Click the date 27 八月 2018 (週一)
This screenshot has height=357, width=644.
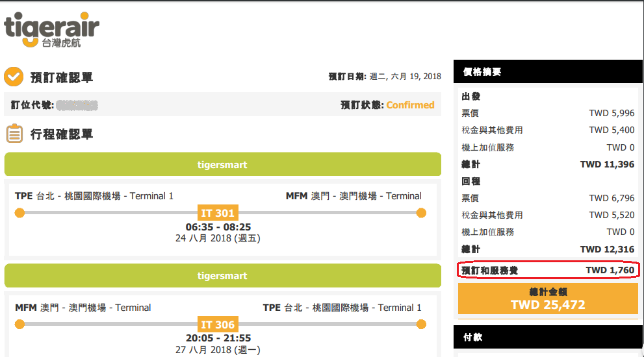pyautogui.click(x=218, y=350)
